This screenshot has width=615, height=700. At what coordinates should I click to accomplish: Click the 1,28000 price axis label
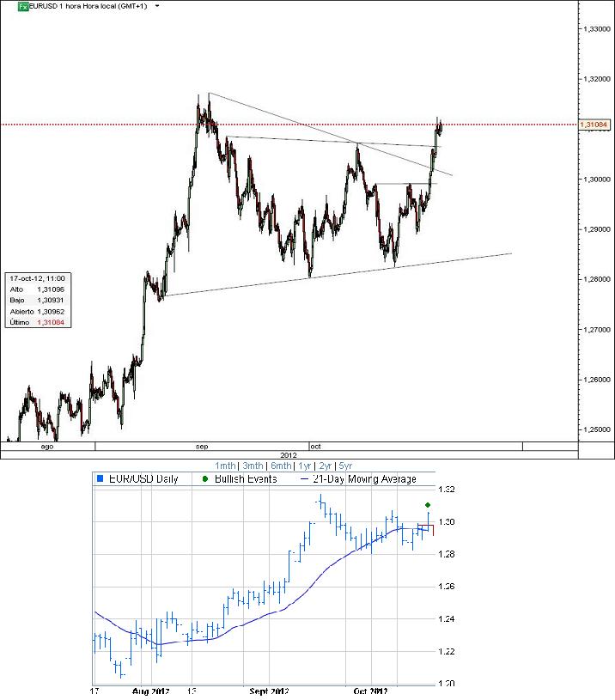597,279
